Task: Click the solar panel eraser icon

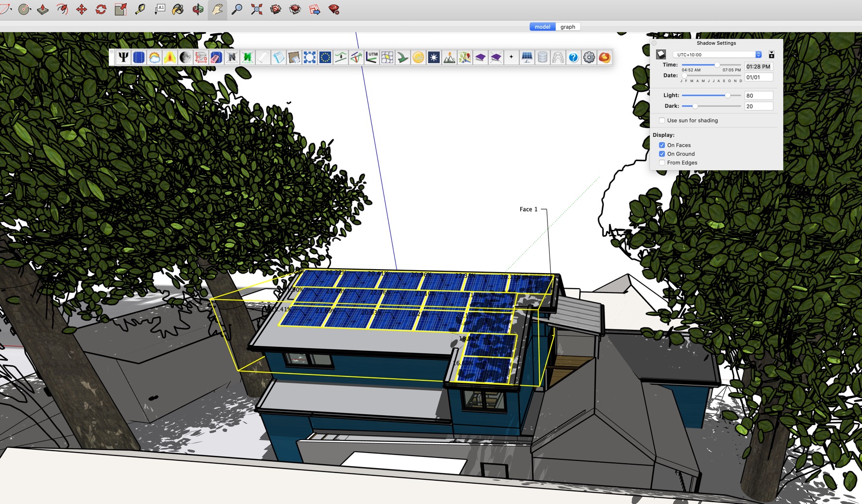Action: click(216, 57)
